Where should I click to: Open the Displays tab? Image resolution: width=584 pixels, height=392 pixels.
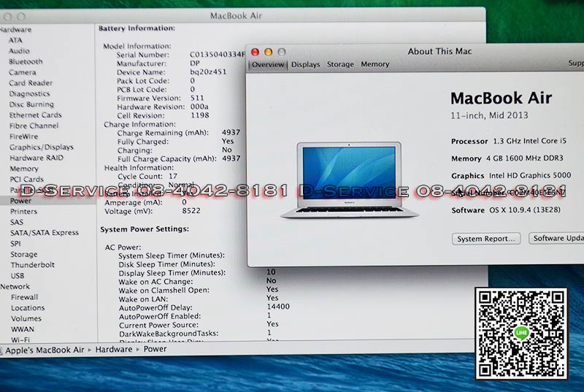pyautogui.click(x=305, y=64)
